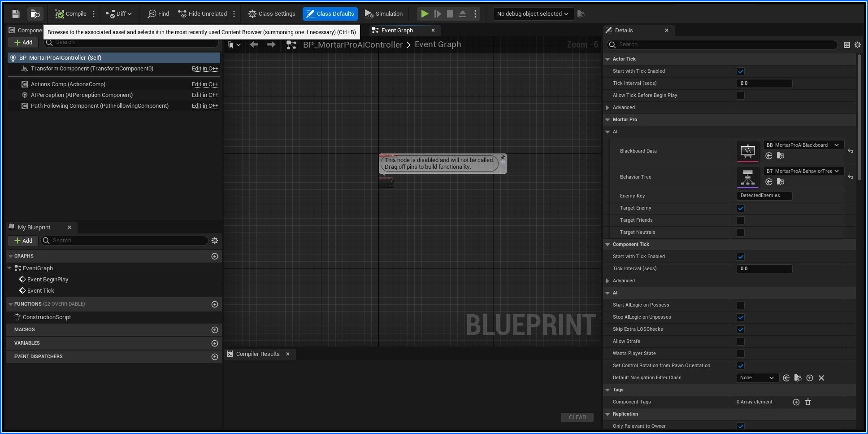Click Edit in C++ for AIPerception
The height and width of the screenshot is (434, 868).
pyautogui.click(x=205, y=95)
